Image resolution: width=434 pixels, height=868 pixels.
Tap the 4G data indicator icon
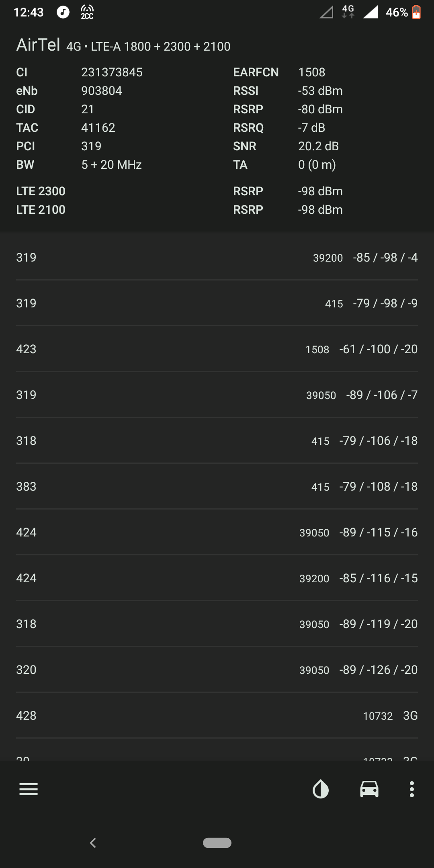[x=348, y=12]
